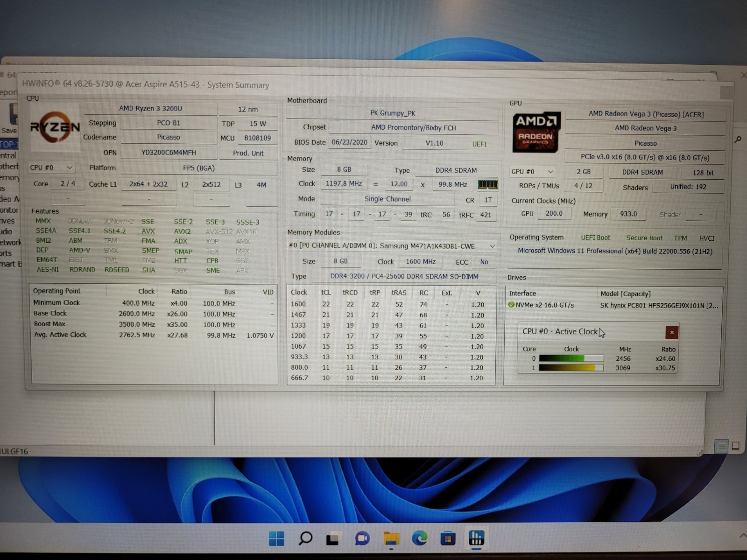Open File Explorer from the taskbar

coord(391,539)
